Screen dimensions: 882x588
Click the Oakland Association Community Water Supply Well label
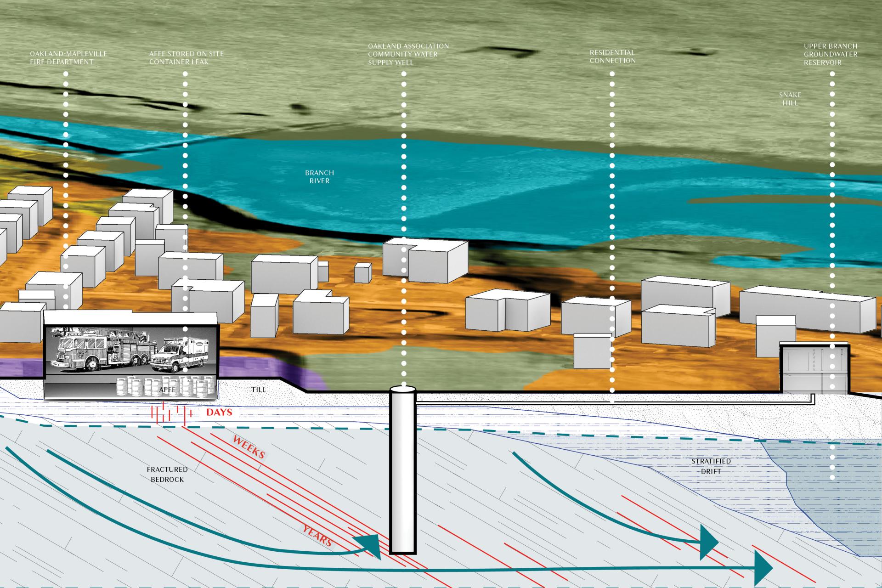tap(408, 54)
